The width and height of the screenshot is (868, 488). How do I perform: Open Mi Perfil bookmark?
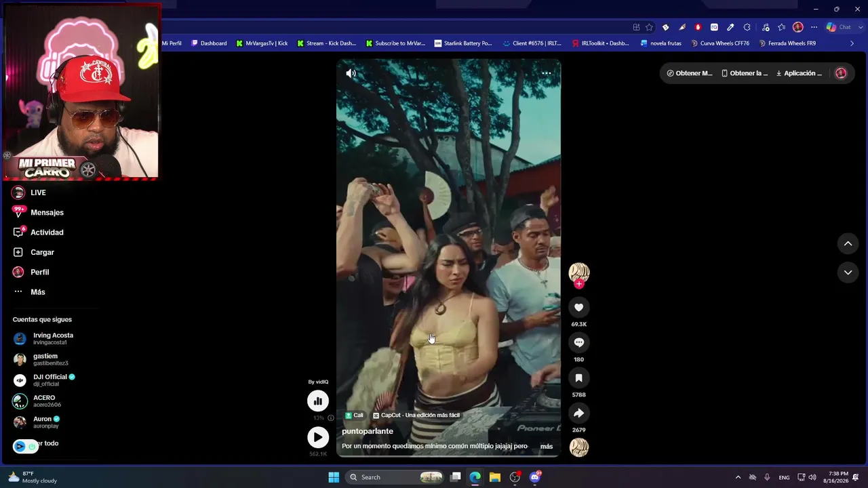(172, 43)
